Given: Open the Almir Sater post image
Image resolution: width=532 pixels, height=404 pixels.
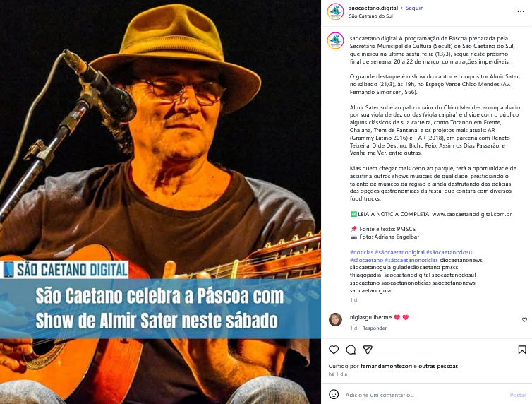Looking at the screenshot, I should click(160, 202).
